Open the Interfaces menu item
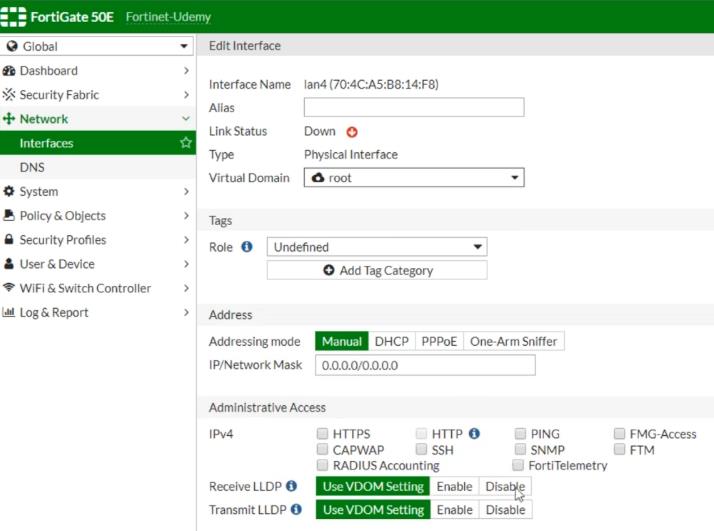The width and height of the screenshot is (714, 531). [x=98, y=143]
